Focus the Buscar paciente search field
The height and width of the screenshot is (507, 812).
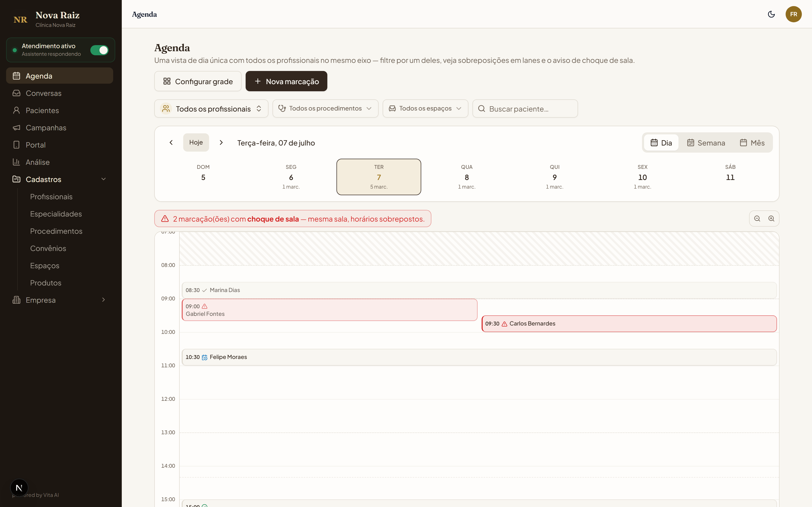coord(525,109)
